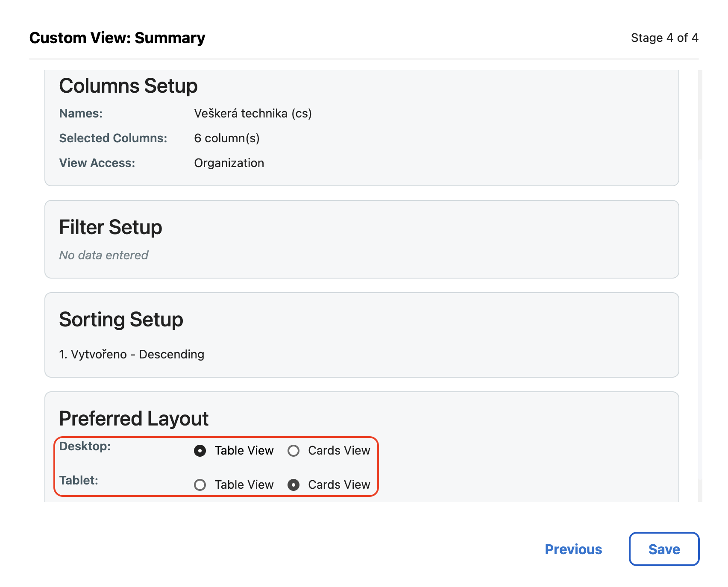The height and width of the screenshot is (587, 728).
Task: Click the 'Veškerá technika (cs)' name value
Action: (x=252, y=114)
